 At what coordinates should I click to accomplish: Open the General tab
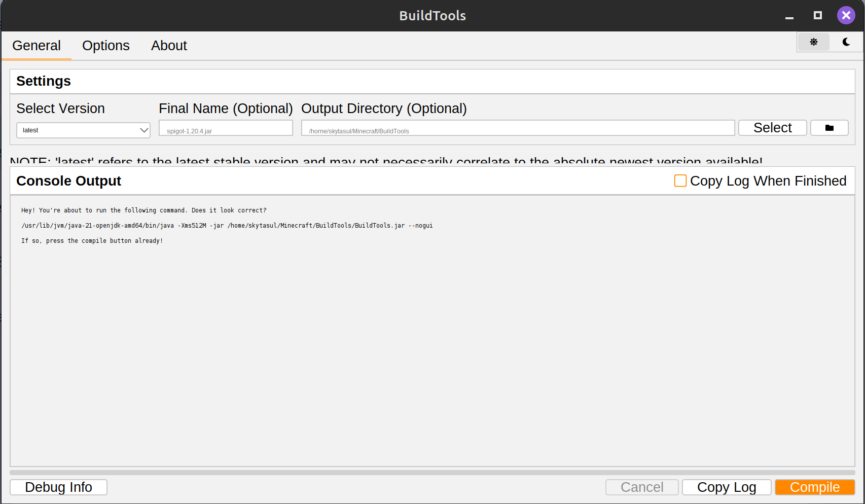[x=37, y=46]
